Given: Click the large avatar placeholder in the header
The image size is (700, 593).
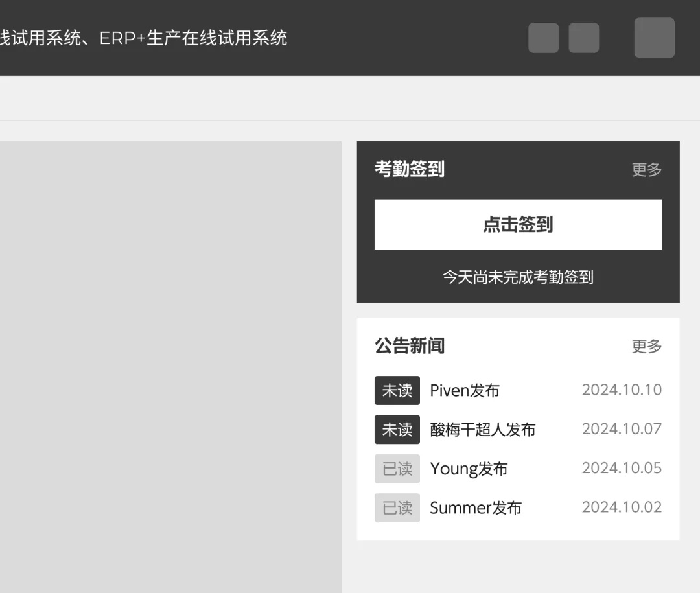Looking at the screenshot, I should (x=655, y=38).
